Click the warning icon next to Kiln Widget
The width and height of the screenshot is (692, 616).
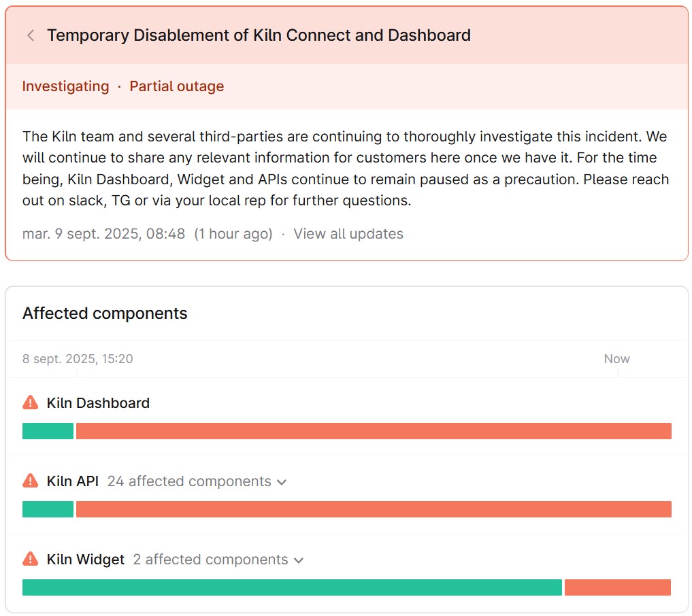click(x=31, y=560)
